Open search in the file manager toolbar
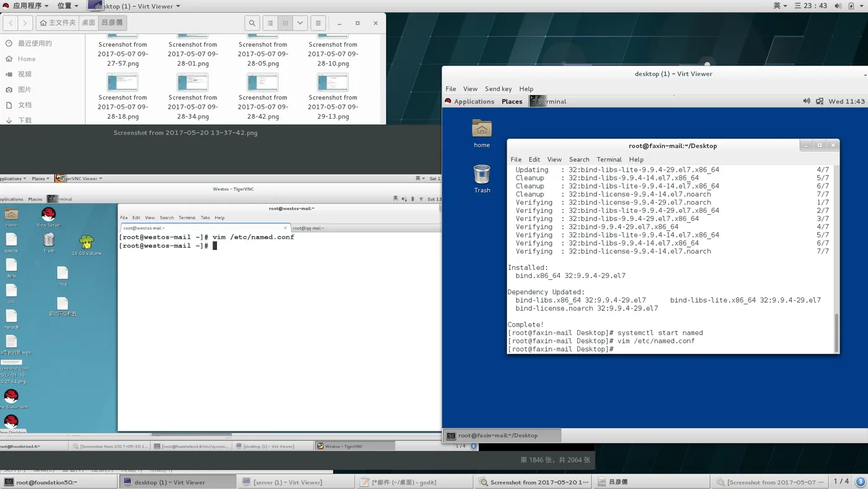The image size is (868, 489). pyautogui.click(x=252, y=23)
